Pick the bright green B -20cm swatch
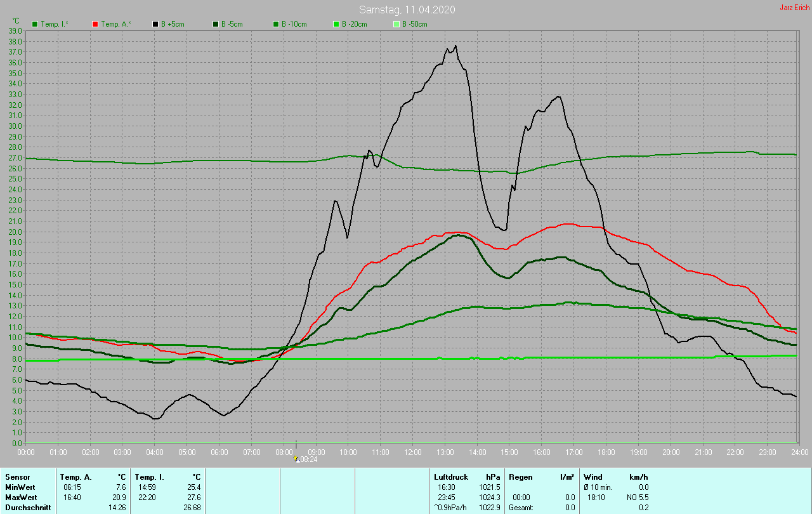812x514 pixels. (x=336, y=24)
